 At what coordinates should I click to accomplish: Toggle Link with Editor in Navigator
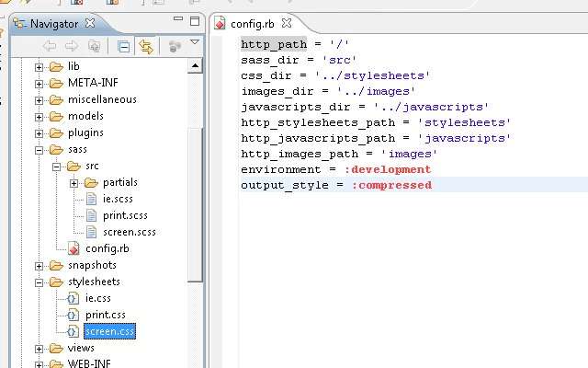click(146, 47)
